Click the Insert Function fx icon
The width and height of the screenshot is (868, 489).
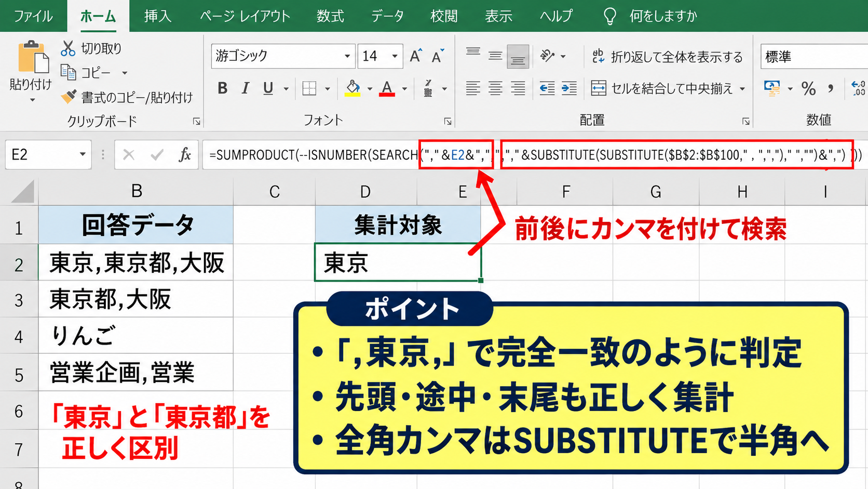(x=184, y=154)
